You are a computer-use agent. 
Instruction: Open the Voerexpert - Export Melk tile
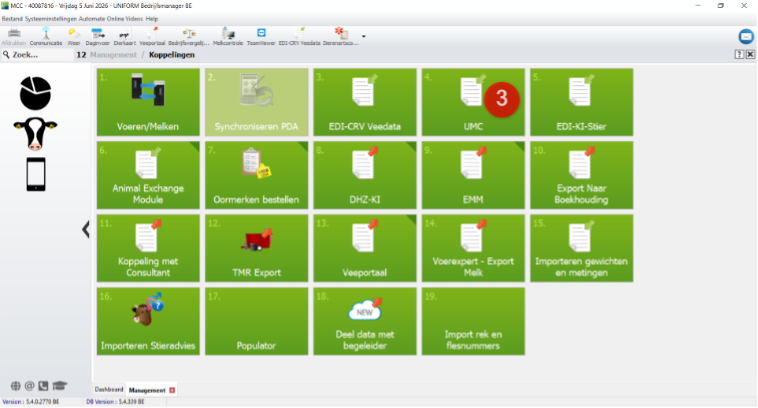[x=473, y=248]
